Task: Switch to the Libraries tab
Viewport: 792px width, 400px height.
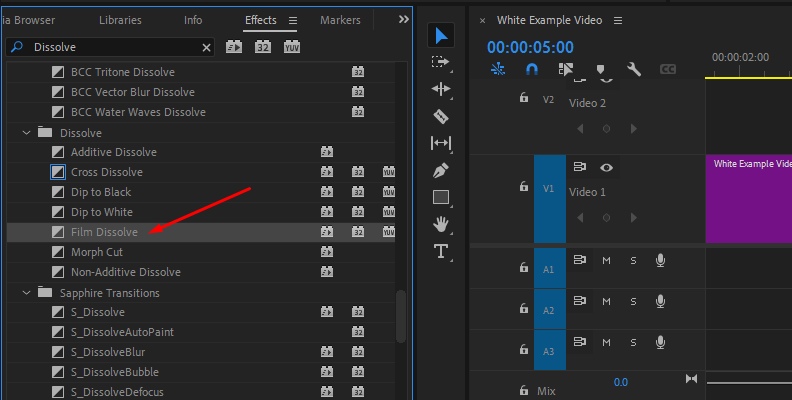Action: 120,20
